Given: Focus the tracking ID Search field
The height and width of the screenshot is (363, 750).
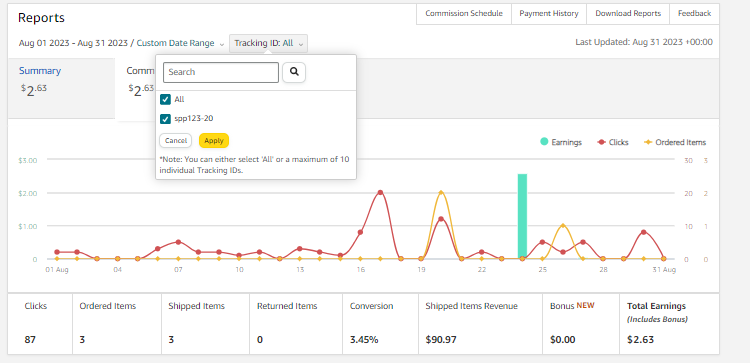Looking at the screenshot, I should coord(221,72).
